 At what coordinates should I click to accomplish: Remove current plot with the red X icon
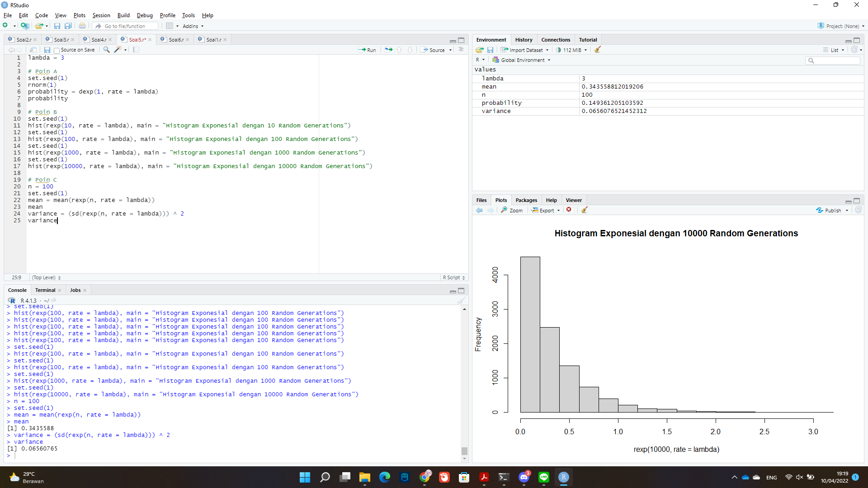(569, 210)
